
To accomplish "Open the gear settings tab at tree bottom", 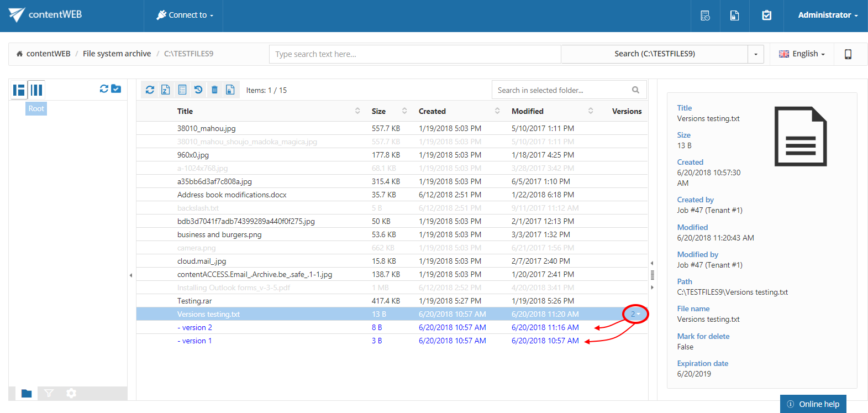I will click(71, 393).
